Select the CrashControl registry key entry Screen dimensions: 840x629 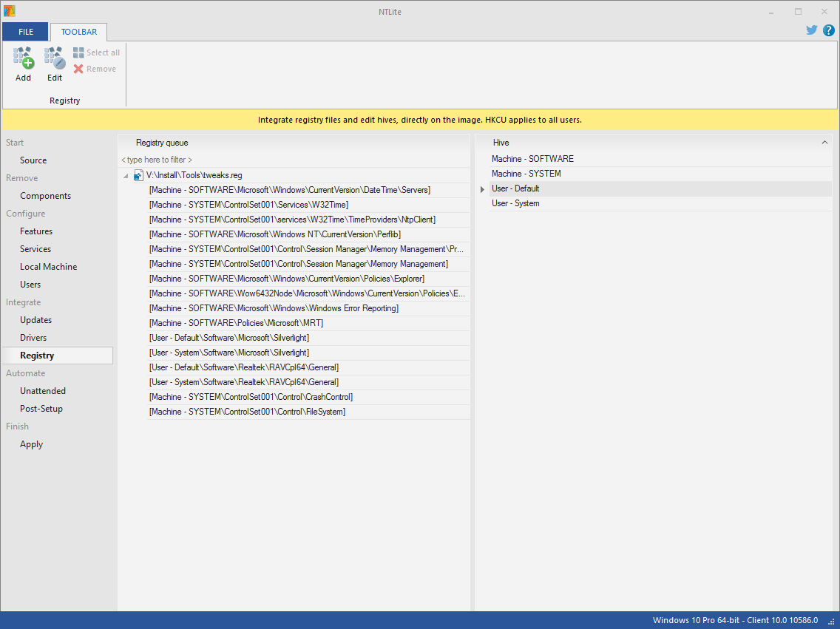coord(251,397)
